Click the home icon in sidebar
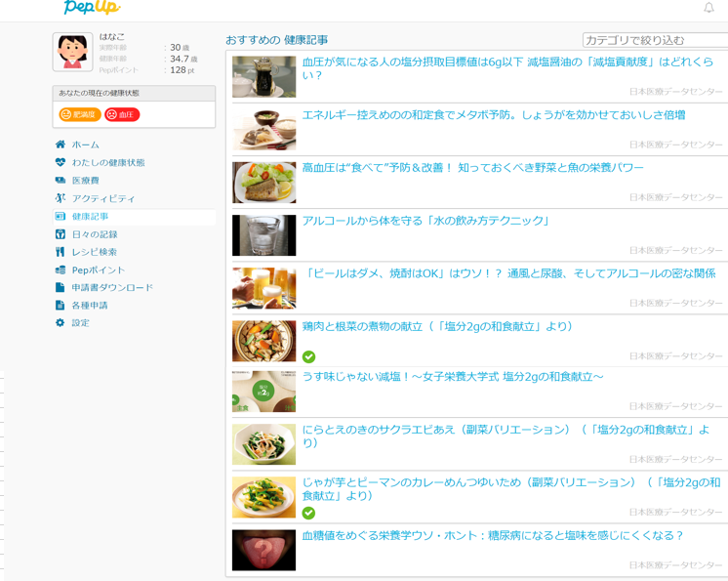This screenshot has width=728, height=581. [61, 145]
